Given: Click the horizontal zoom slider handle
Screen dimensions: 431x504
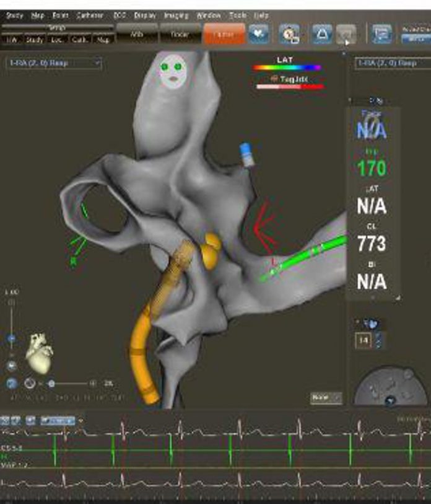Looking at the screenshot, I should click(x=51, y=384).
